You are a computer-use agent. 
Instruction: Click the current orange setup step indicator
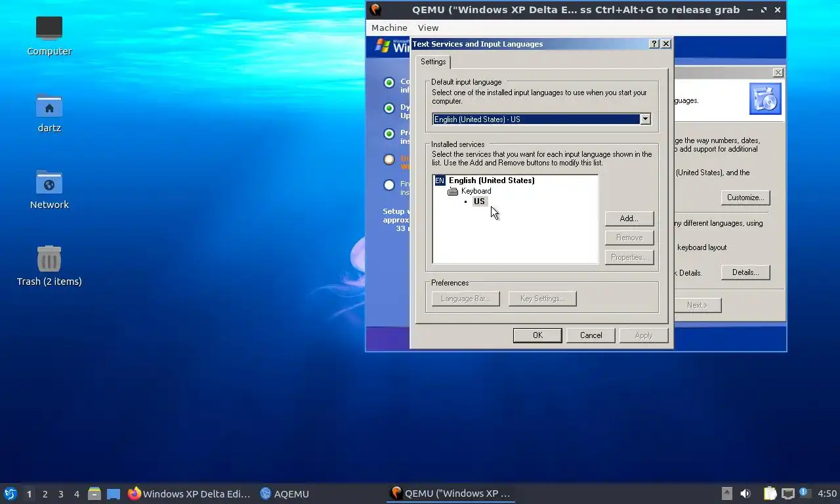coord(389,159)
